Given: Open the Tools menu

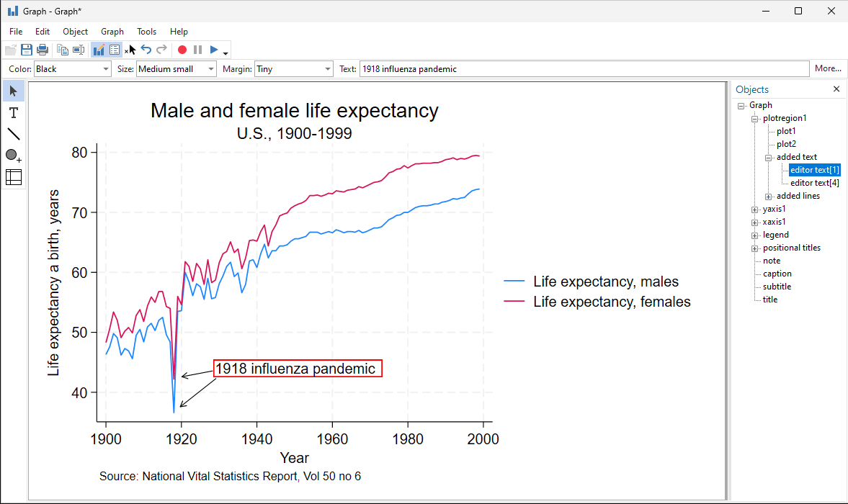Looking at the screenshot, I should point(146,32).
